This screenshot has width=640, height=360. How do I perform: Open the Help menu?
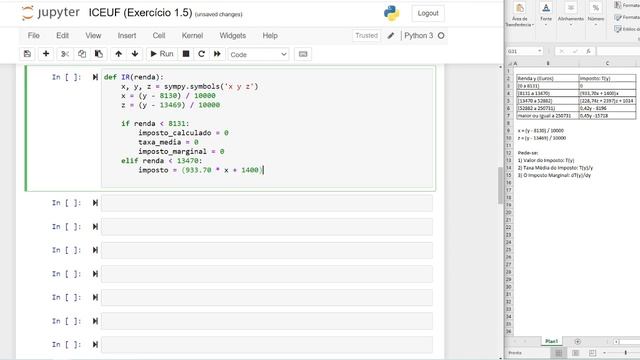[x=270, y=36]
